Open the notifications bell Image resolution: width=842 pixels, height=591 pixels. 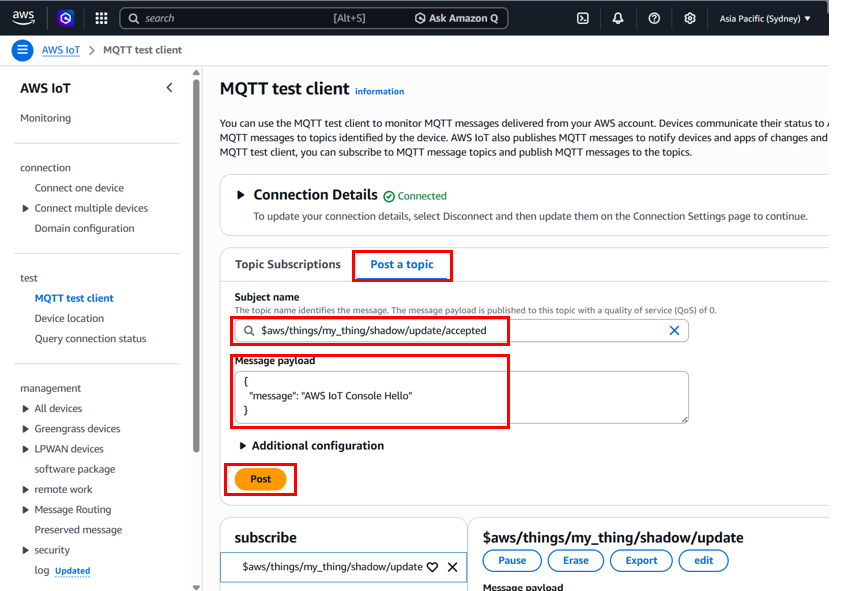pos(618,18)
